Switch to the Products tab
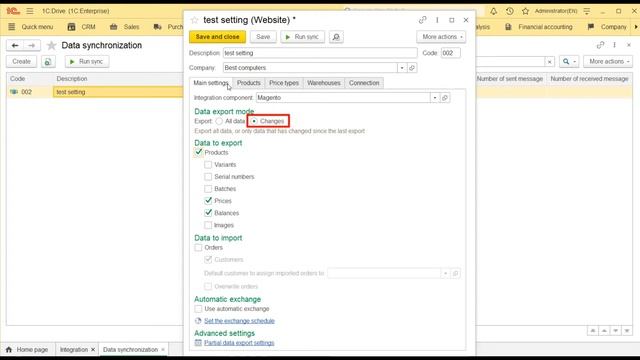 pyautogui.click(x=249, y=83)
